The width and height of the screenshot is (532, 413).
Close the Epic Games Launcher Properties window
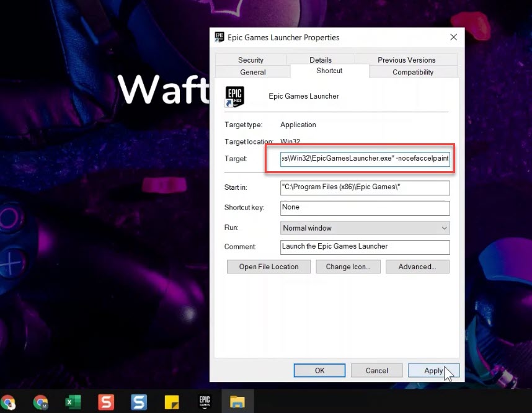coord(454,37)
